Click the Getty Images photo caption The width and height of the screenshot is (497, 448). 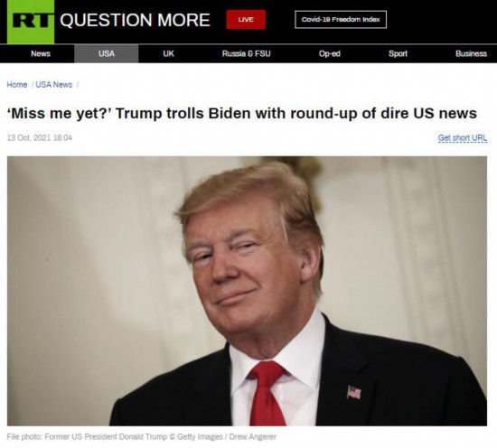(141, 436)
